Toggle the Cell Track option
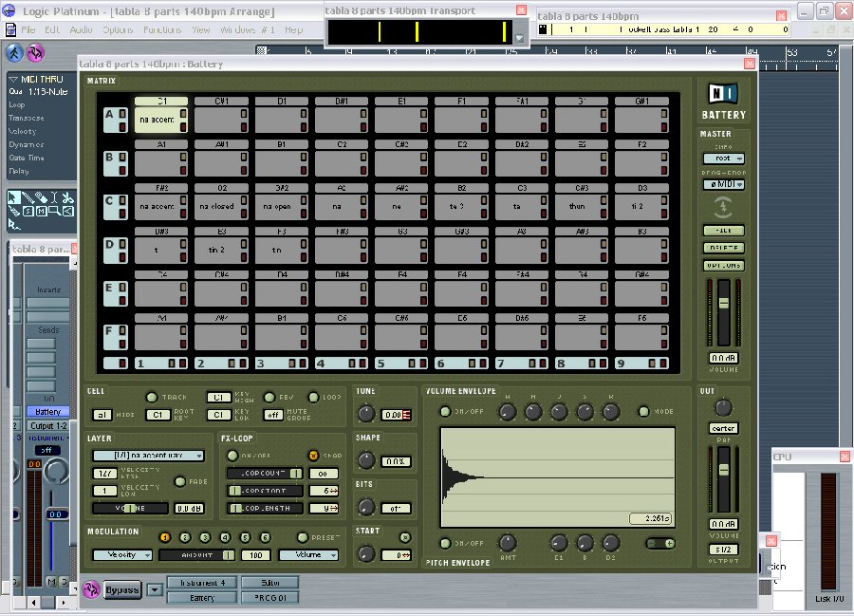The image size is (854, 616). point(152,397)
